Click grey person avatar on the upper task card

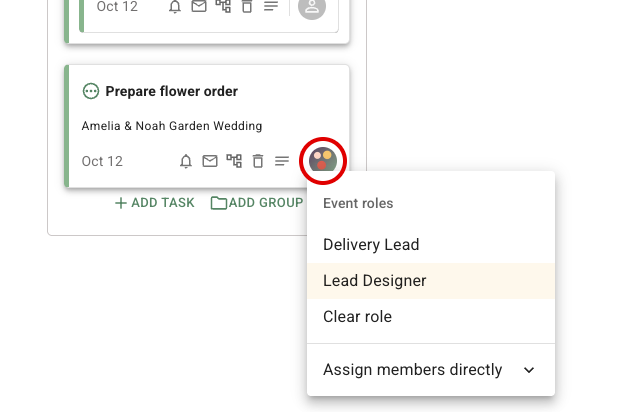pos(312,7)
